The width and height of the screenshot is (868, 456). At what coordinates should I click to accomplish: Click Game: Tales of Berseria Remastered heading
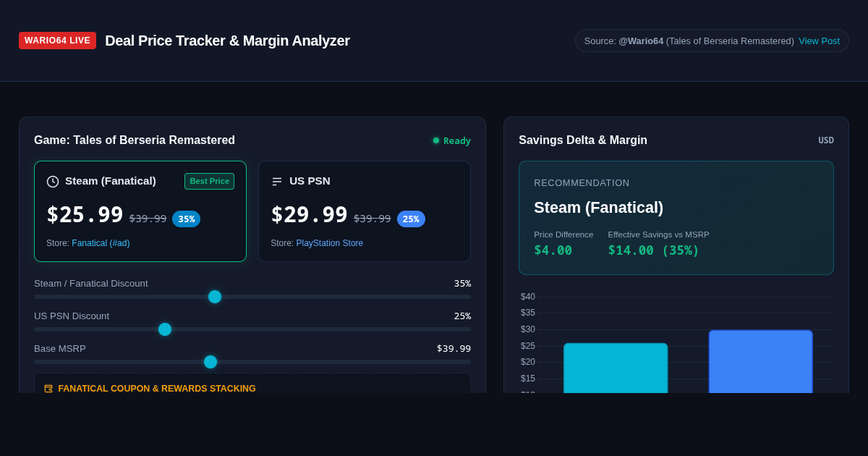point(135,140)
